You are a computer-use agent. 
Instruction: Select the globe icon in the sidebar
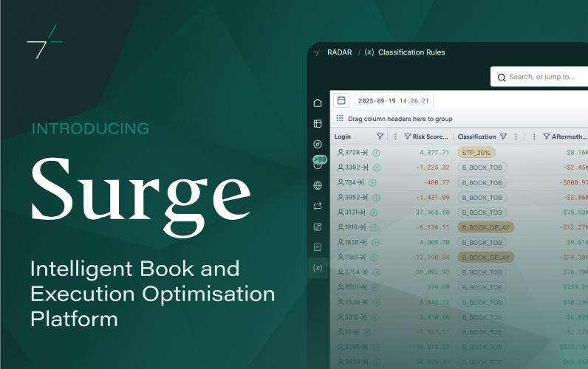[318, 186]
